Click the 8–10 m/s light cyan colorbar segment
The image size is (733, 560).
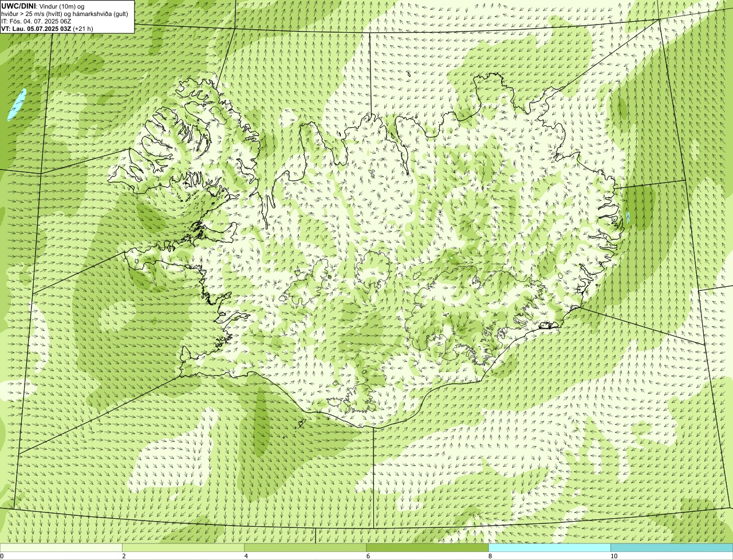(x=550, y=548)
